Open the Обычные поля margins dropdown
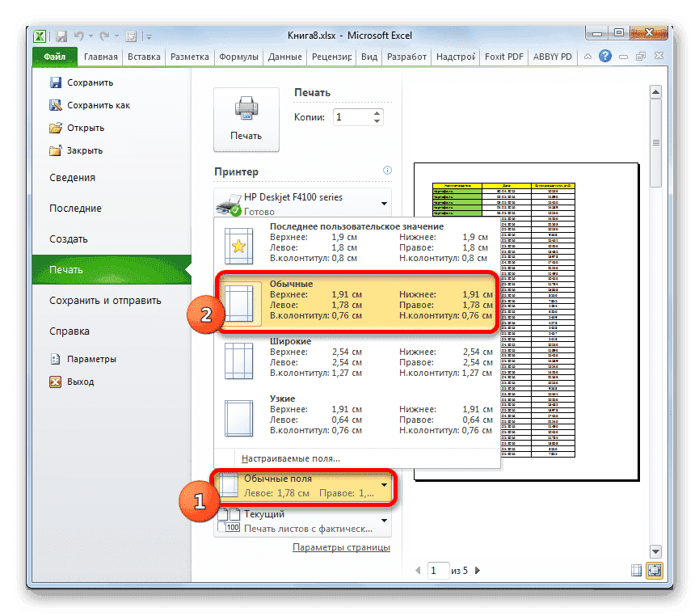Viewport: 699px width, 616px height. click(303, 485)
